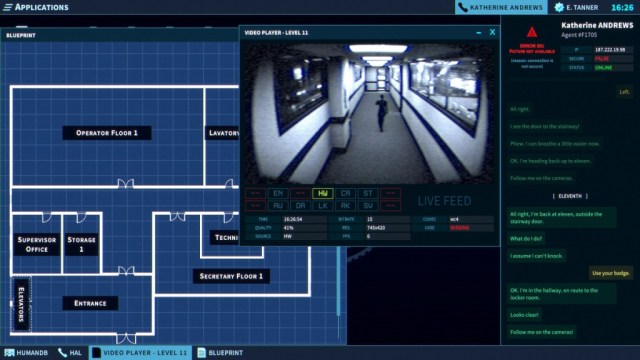Viewport: 640px width, 360px height.
Task: Click the SOURCE value HW
Action: coord(288,236)
